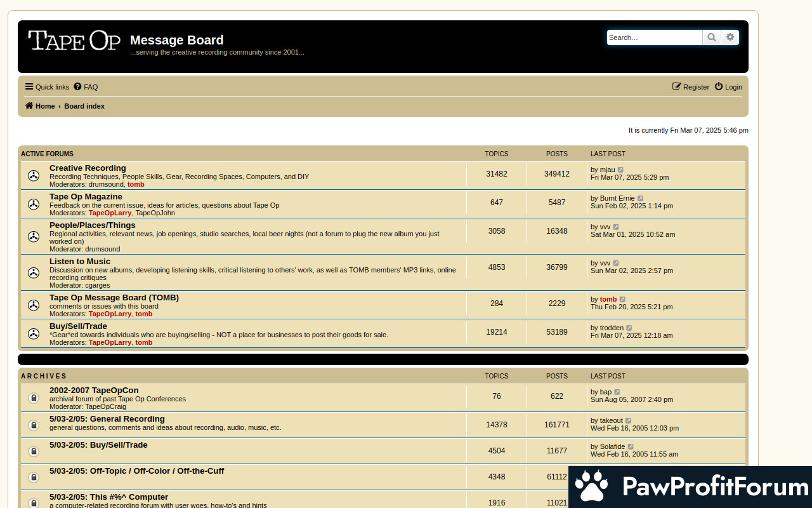Click the Login link
Screen dimensions: 812x508
pyautogui.click(x=728, y=87)
